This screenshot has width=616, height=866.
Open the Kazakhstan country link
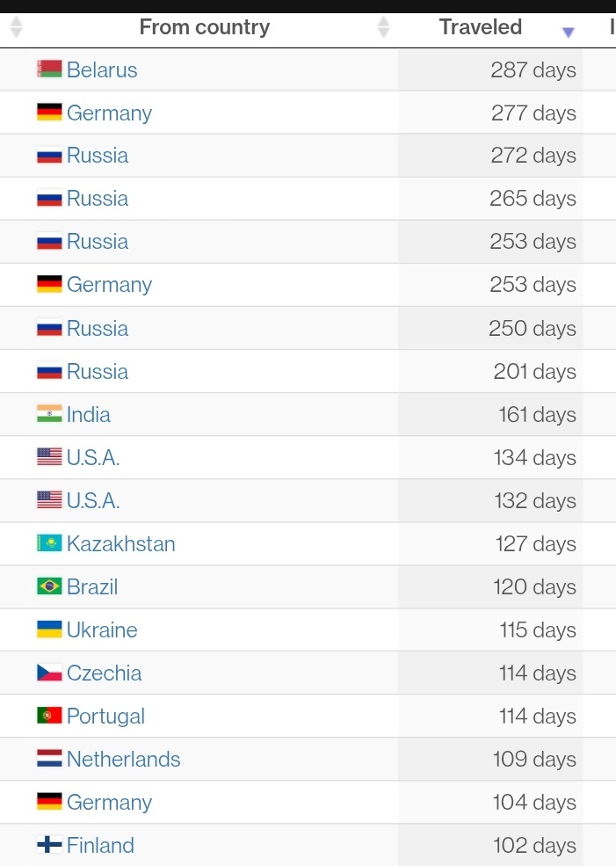[x=121, y=544]
